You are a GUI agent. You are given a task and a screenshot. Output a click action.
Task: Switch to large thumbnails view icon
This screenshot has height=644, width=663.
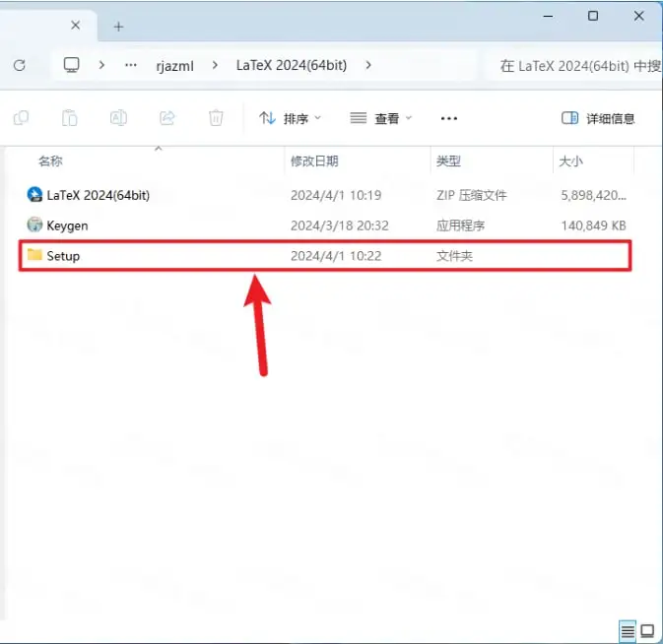coord(647,631)
